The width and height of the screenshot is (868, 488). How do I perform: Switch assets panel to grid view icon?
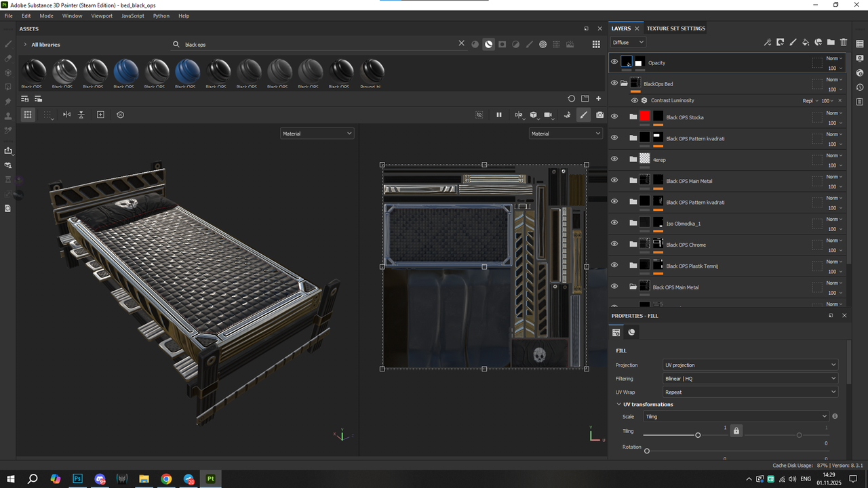pyautogui.click(x=596, y=44)
